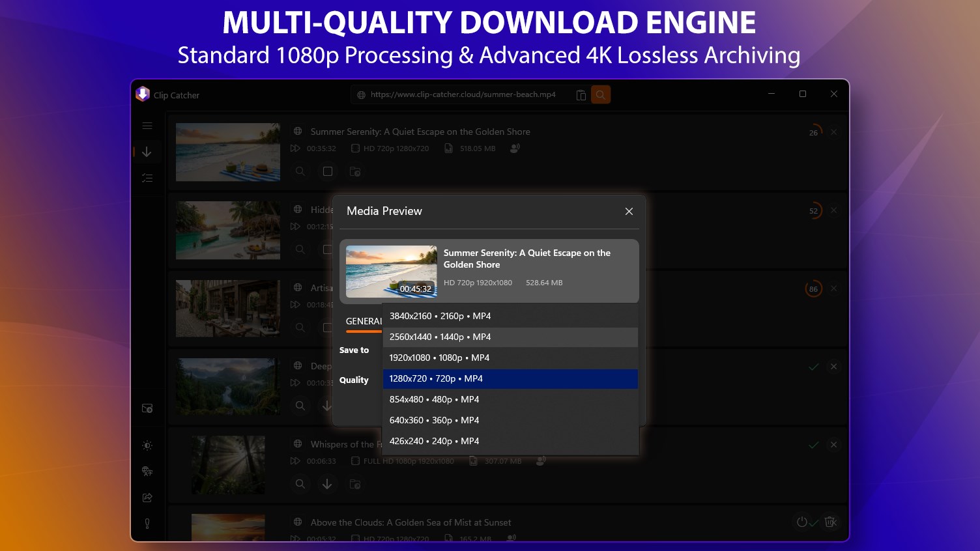Choose 640x360 360p MP4 quality
Screen dimensions: 980x551
tap(510, 421)
